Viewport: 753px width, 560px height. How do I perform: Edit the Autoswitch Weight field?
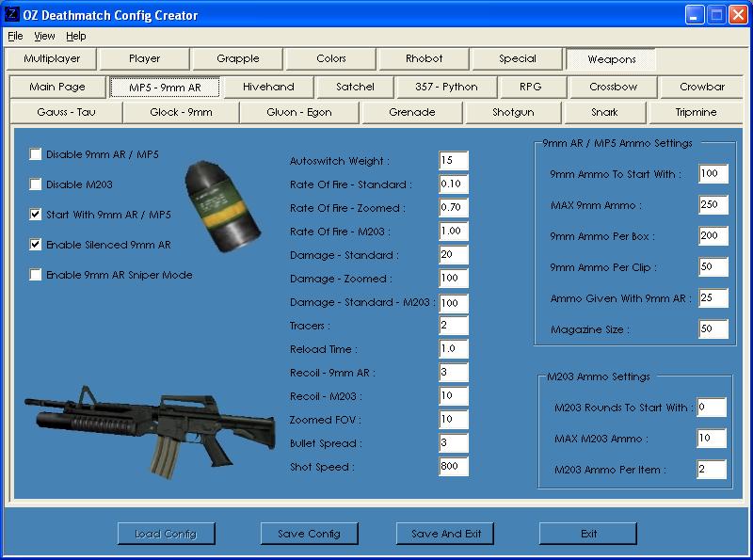[454, 160]
